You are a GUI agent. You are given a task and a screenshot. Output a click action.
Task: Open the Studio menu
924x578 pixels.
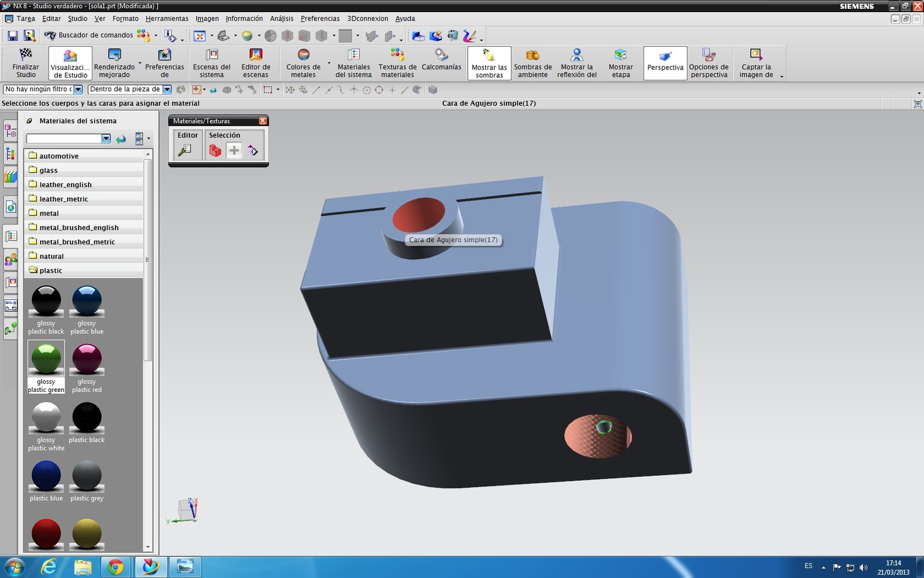[77, 18]
